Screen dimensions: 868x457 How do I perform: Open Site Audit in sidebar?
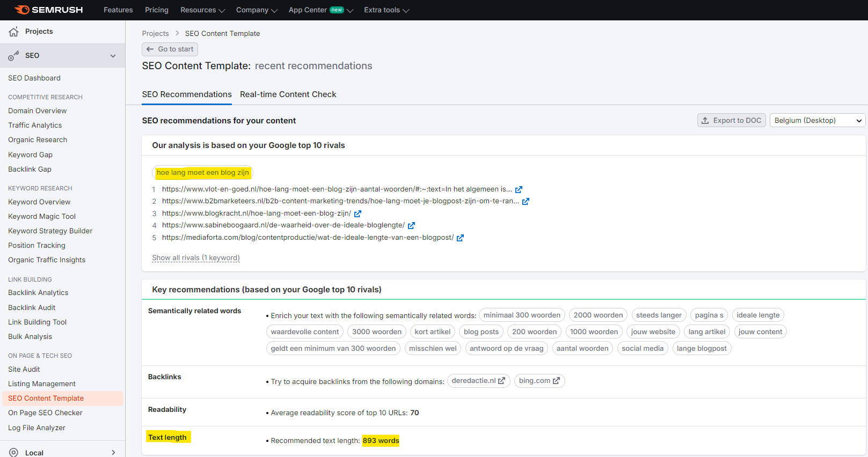click(x=24, y=370)
